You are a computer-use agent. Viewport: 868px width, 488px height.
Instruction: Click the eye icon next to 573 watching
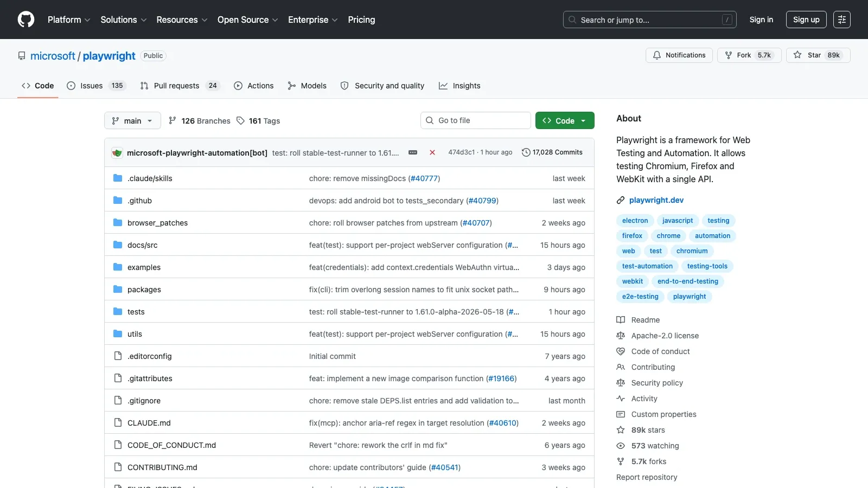pyautogui.click(x=621, y=446)
